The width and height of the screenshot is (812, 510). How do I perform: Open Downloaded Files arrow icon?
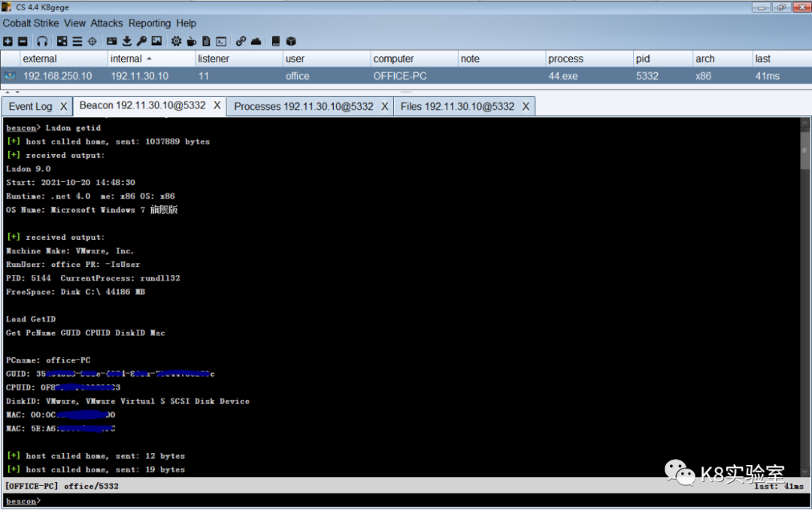[127, 41]
